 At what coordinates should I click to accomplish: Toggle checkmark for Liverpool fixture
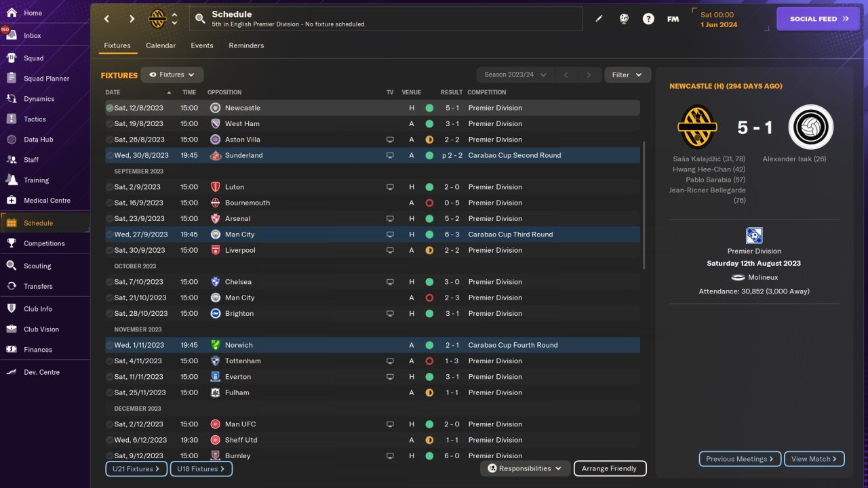(110, 250)
